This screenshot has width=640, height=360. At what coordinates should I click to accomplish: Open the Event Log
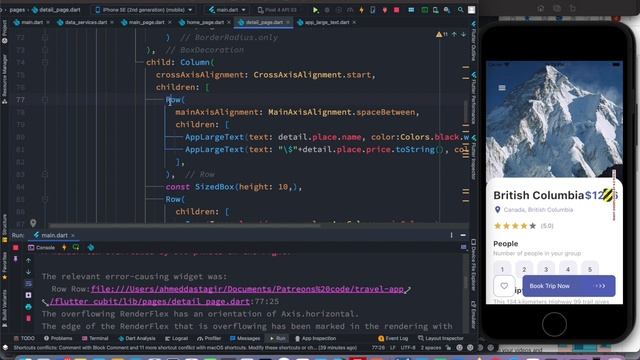pos(393,338)
